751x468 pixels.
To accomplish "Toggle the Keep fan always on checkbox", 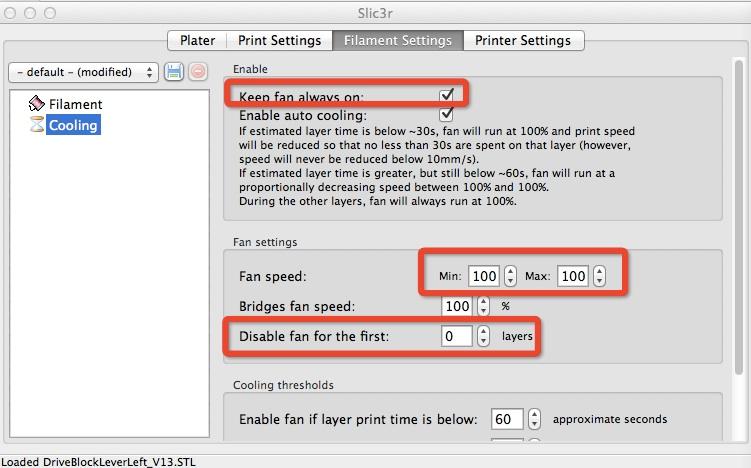I will (x=446, y=95).
